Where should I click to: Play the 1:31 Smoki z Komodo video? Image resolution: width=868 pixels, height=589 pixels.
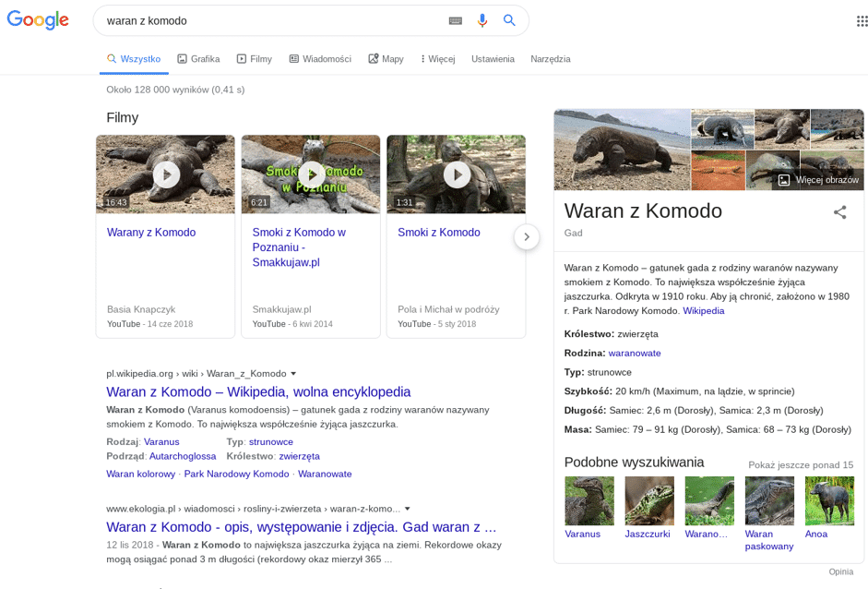[x=457, y=174]
